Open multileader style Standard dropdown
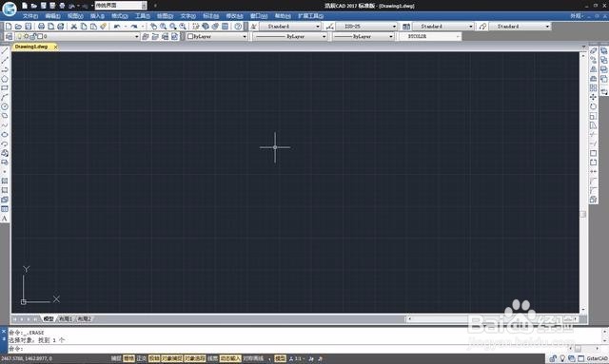This screenshot has width=609, height=364. click(520, 27)
